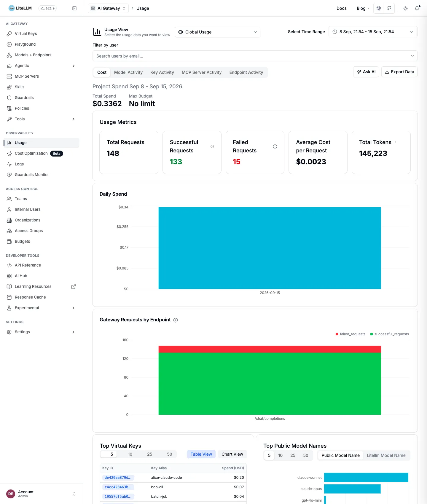Click Policies icon in sidebar
Screen dimensions: 427x504
pyautogui.click(x=9, y=108)
